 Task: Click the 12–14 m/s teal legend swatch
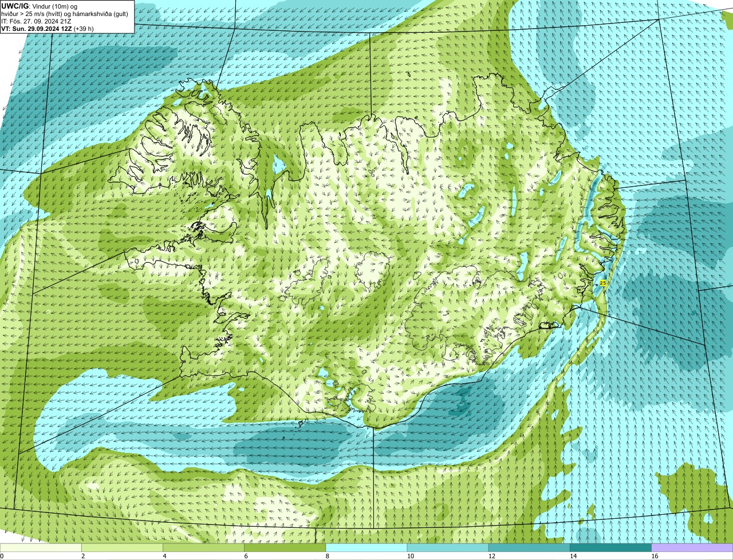coord(529,547)
